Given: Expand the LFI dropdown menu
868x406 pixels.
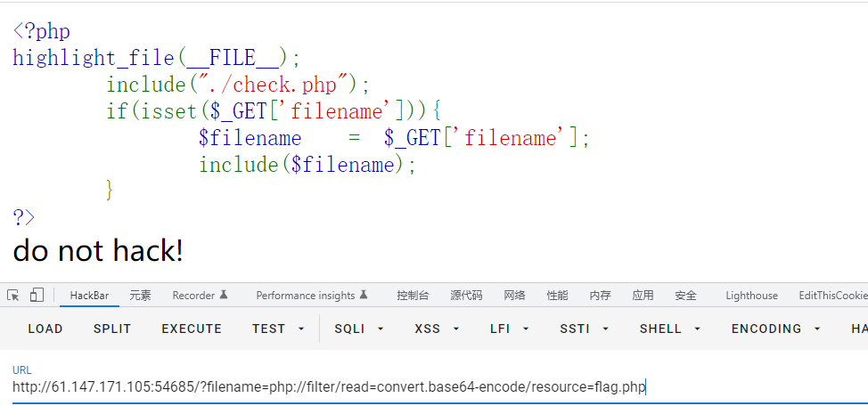Looking at the screenshot, I should coord(510,329).
